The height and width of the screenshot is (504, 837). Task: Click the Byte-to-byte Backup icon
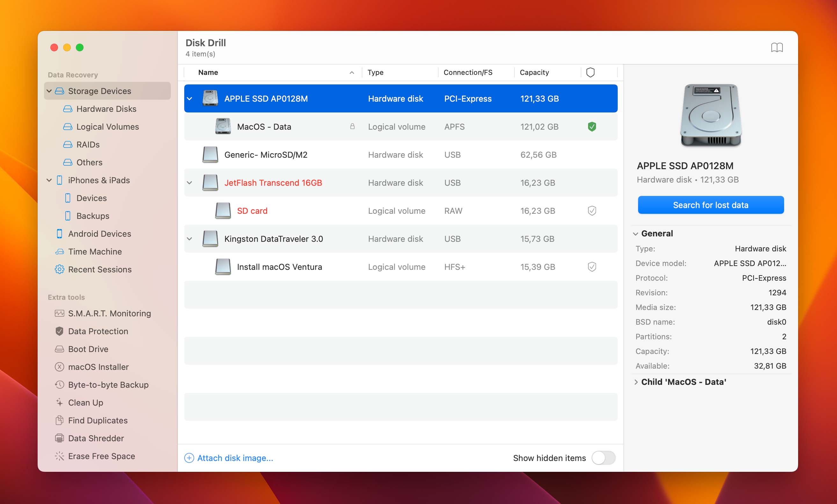click(x=59, y=385)
